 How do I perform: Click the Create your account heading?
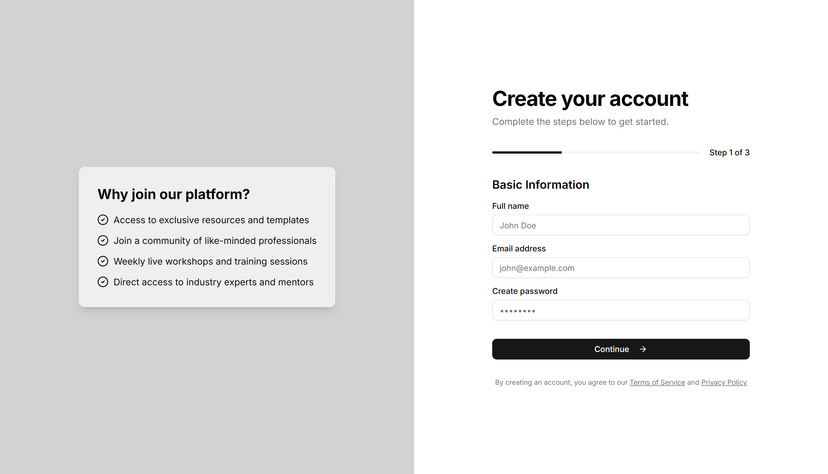590,99
